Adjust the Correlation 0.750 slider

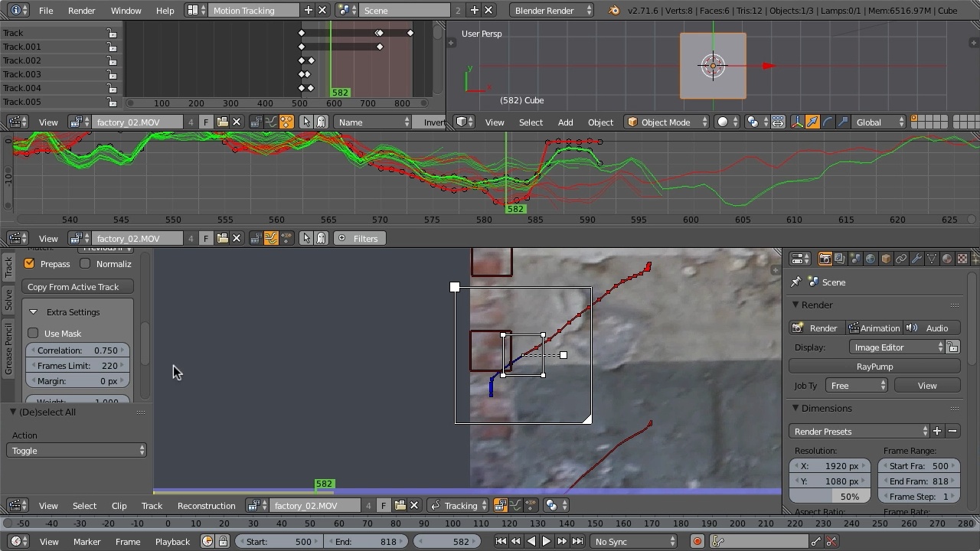[x=77, y=350]
